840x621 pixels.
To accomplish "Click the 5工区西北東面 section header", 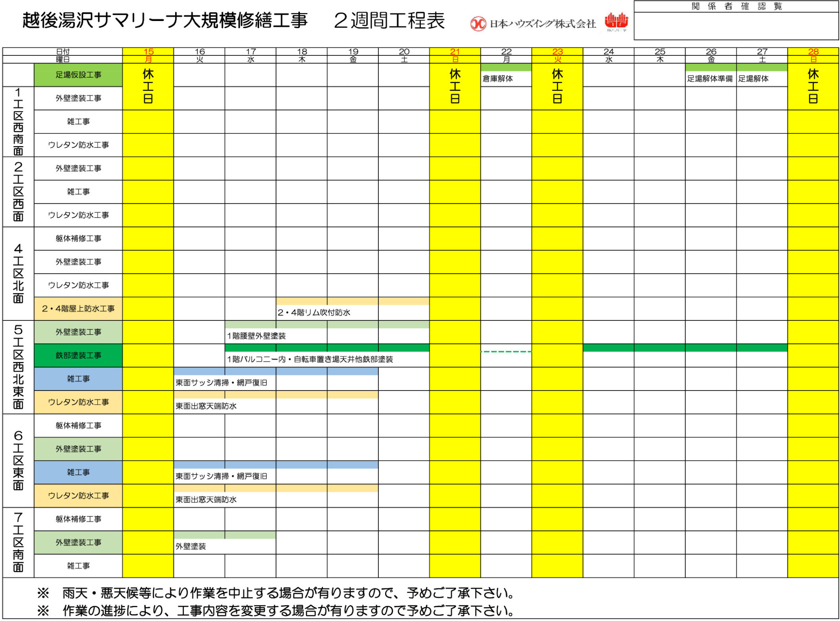I will (18, 367).
